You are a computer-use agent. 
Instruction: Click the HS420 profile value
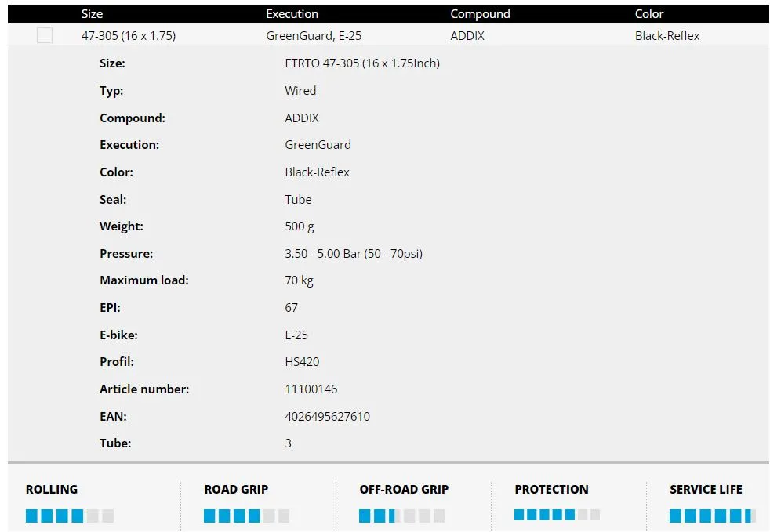pyautogui.click(x=302, y=362)
